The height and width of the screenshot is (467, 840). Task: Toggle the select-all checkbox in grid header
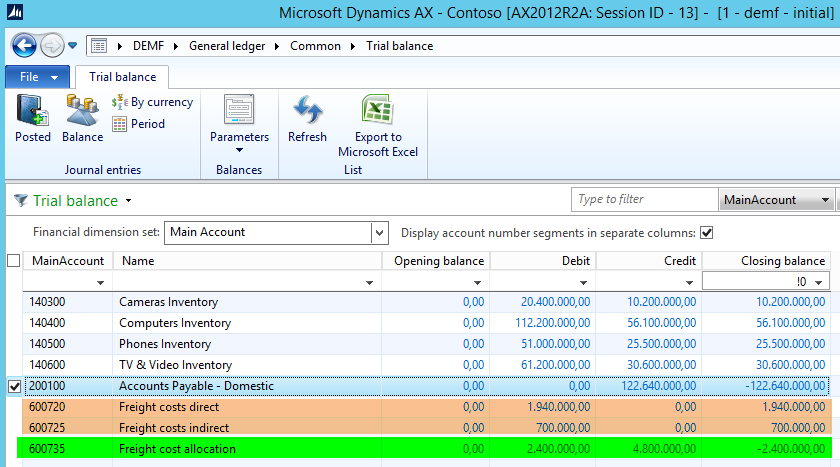[14, 261]
